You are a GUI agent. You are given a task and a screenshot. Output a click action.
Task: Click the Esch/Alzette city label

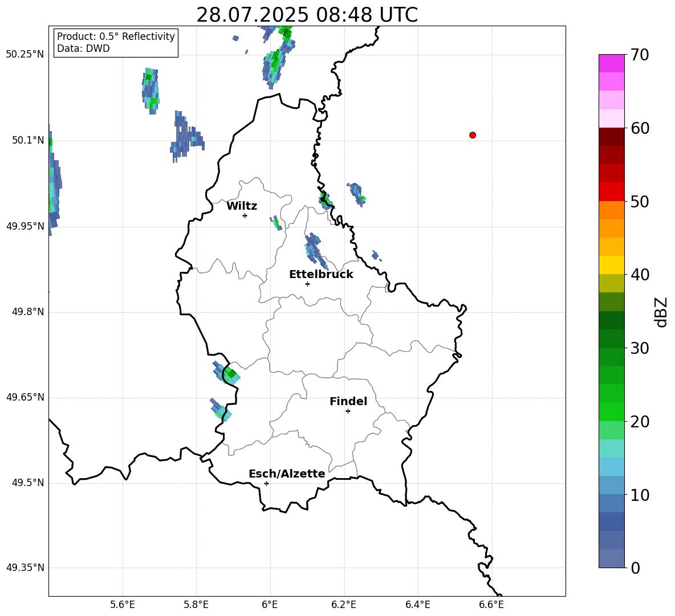[287, 474]
